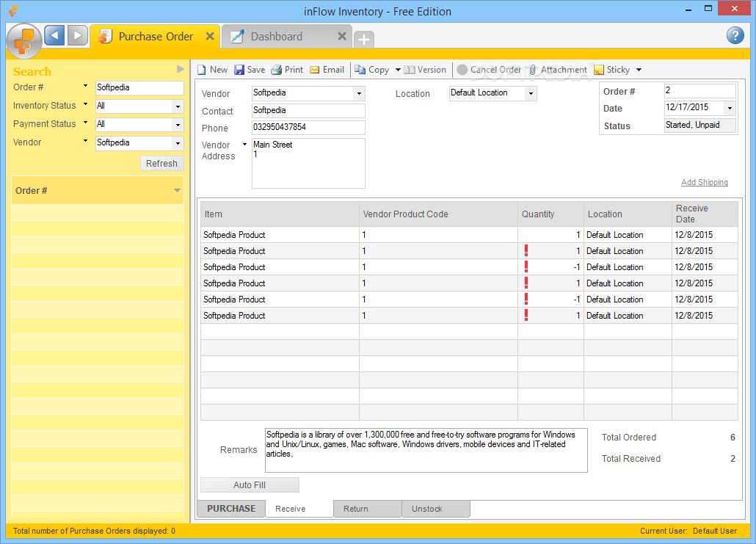Viewport: 756px width, 544px height.
Task: Expand the Payment Status All combo box
Action: click(x=178, y=124)
